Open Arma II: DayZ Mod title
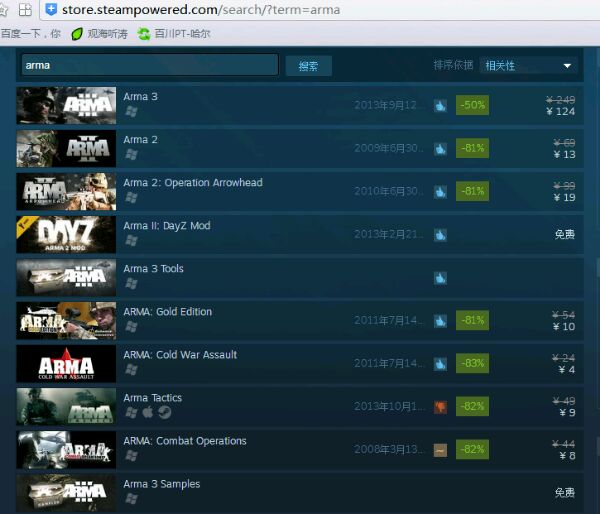The width and height of the screenshot is (600, 514). [167, 226]
